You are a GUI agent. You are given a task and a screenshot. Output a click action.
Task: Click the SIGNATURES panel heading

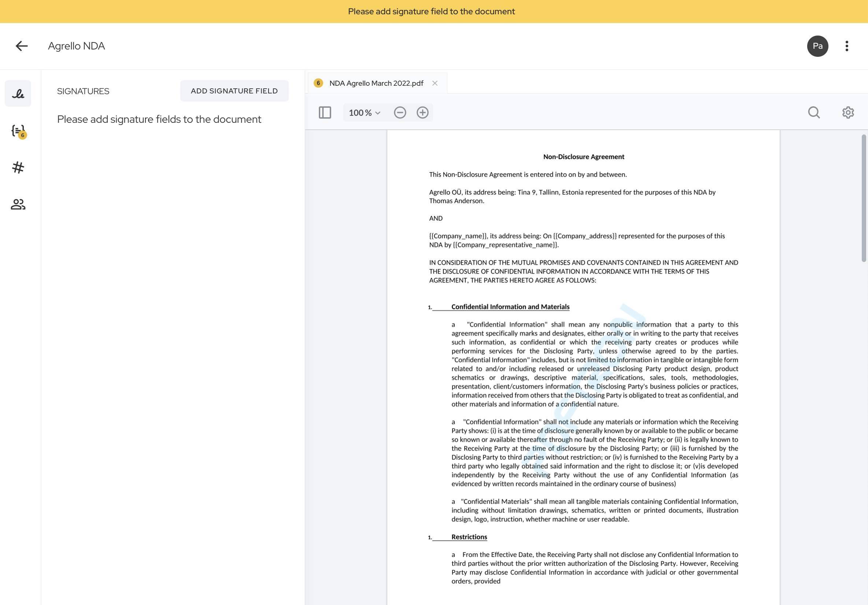(x=83, y=91)
